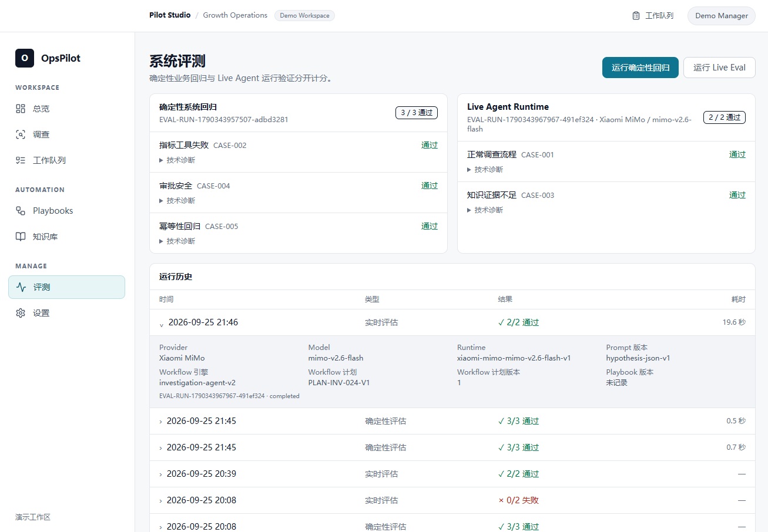Select the 调查 scan icon in sidebar

point(21,134)
